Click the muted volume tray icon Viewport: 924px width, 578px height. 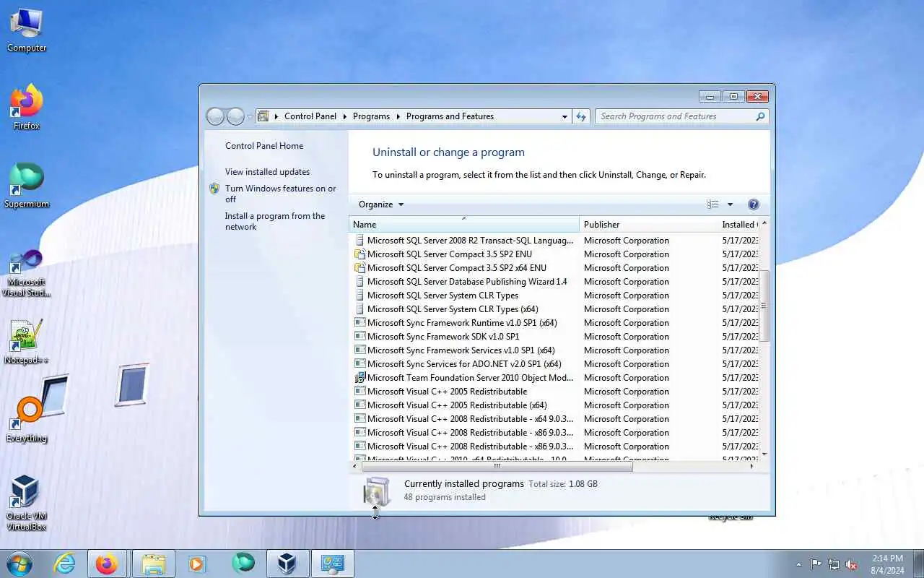[852, 564]
